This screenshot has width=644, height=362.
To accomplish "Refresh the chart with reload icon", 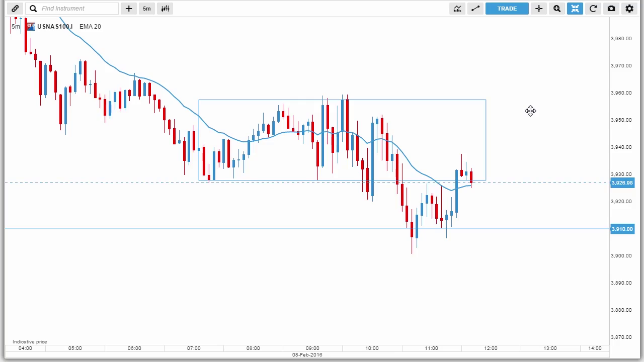I will tap(593, 9).
